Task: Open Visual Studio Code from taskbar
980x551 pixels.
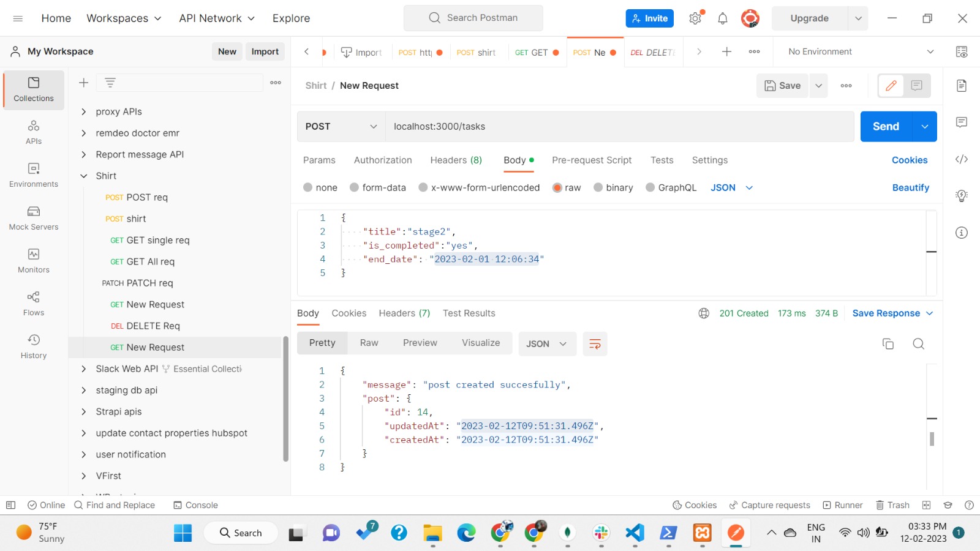Action: pyautogui.click(x=635, y=533)
